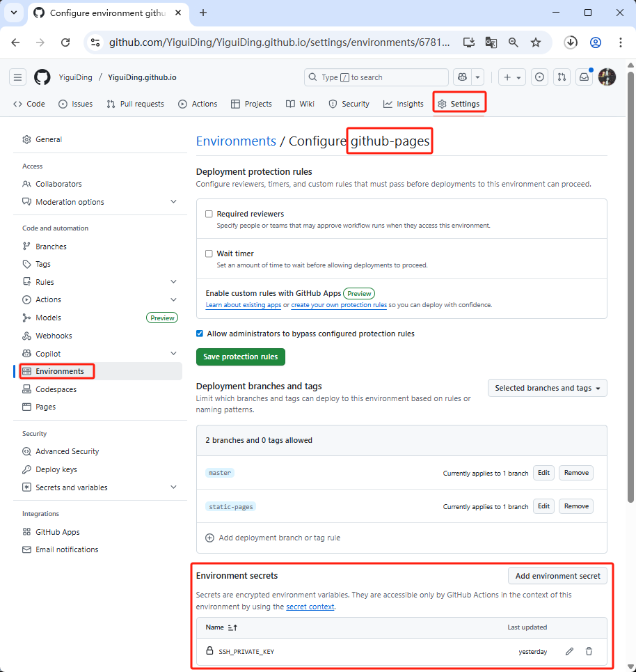
Task: Click the GitHub logo home icon
Action: [42, 77]
